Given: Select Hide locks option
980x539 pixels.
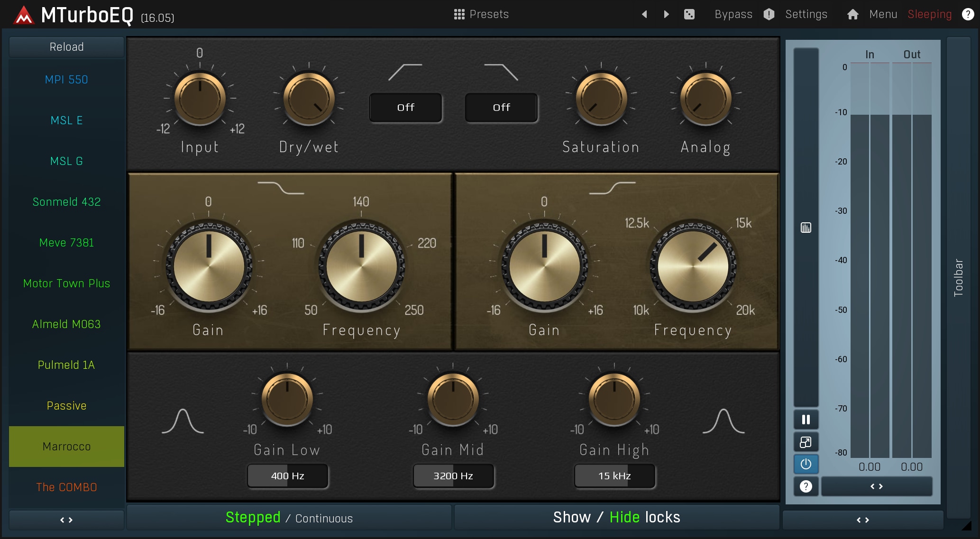Looking at the screenshot, I should (x=624, y=517).
